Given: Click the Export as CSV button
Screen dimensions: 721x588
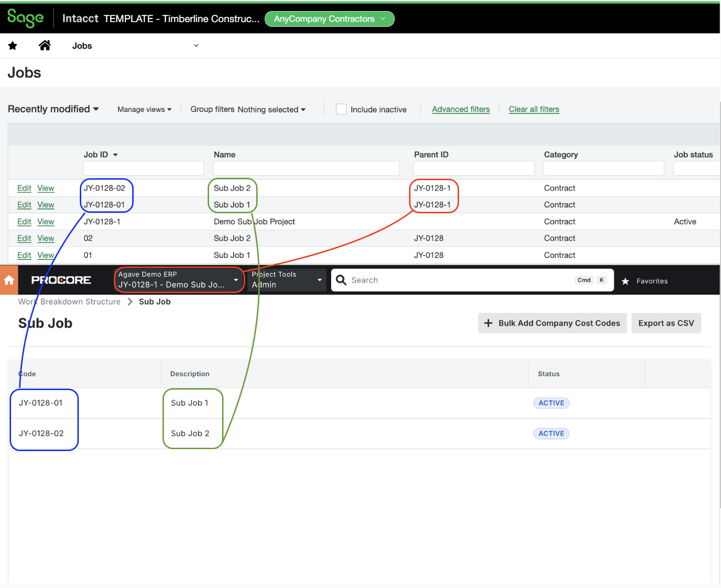Looking at the screenshot, I should (666, 323).
